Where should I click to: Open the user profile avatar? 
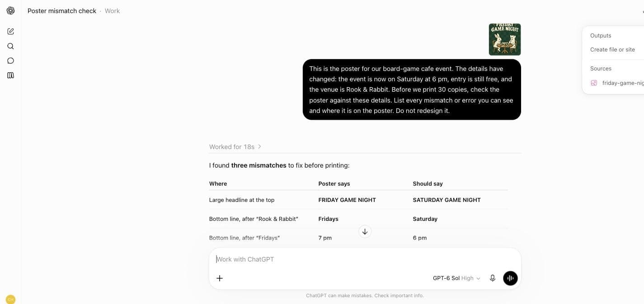10,299
